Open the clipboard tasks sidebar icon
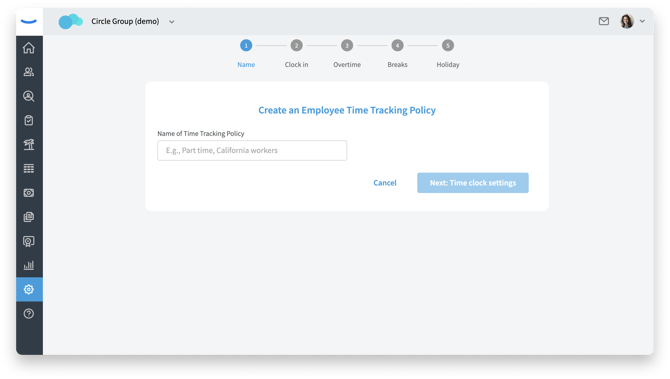This screenshot has height=379, width=670. point(29,120)
